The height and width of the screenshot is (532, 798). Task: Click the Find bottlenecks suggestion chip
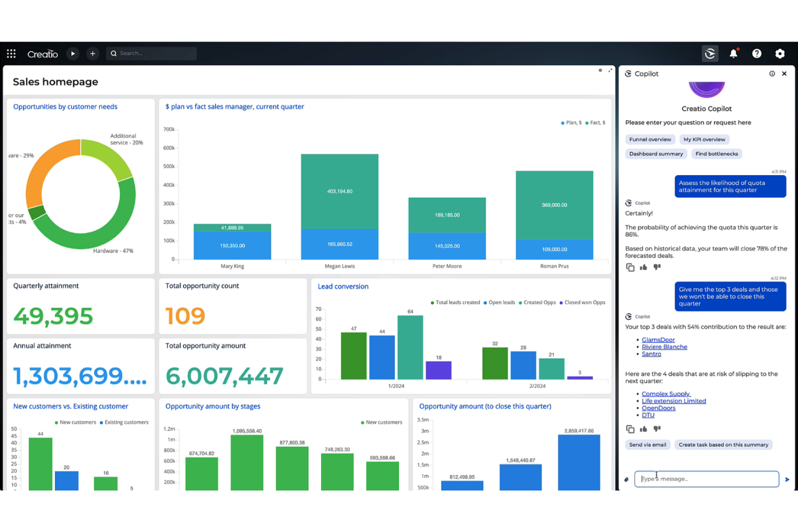716,154
